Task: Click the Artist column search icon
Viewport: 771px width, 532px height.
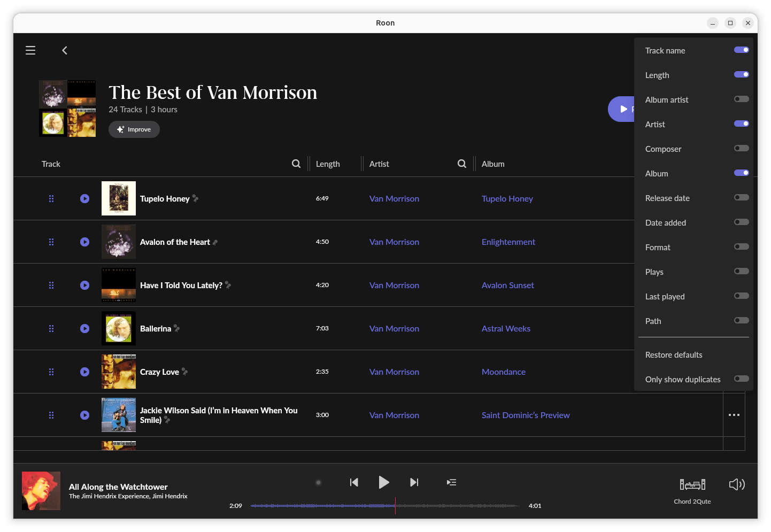Action: point(462,164)
